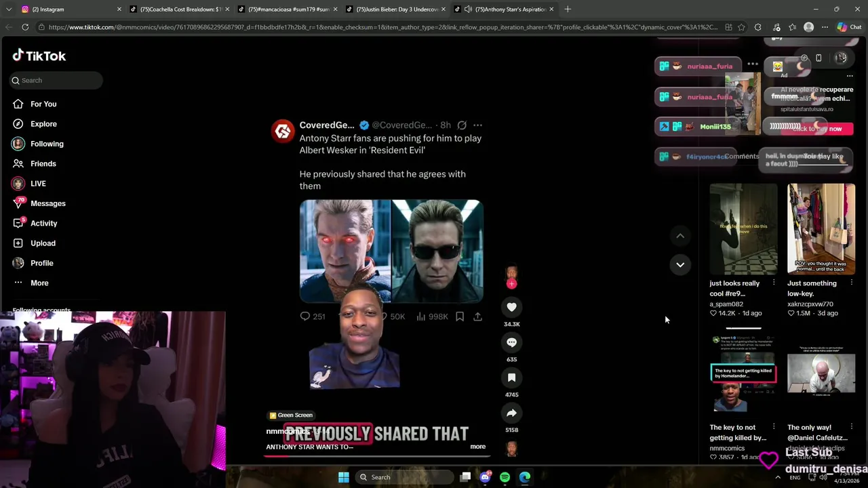Screen dimensions: 868x488
Task: Open the get-app phone icon
Action: 818,58
